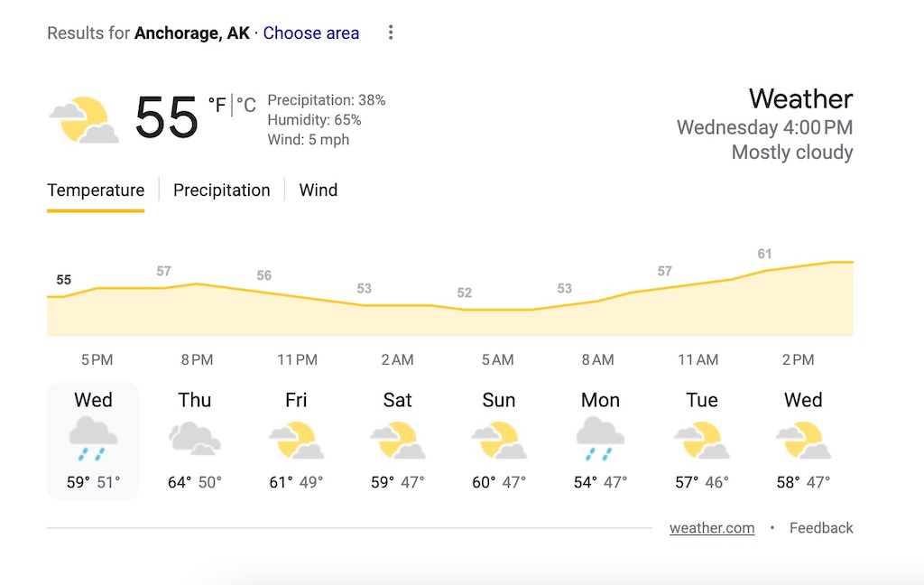The image size is (924, 585).
Task: Open the Temperature tab
Action: 96,190
